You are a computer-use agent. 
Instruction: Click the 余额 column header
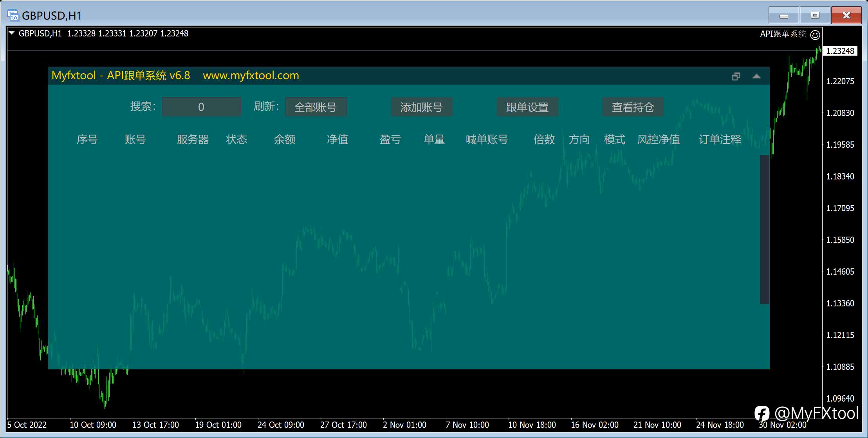pos(285,139)
